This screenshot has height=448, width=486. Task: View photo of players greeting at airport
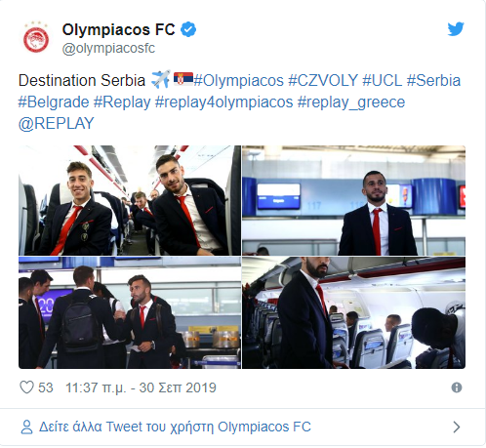130,312
